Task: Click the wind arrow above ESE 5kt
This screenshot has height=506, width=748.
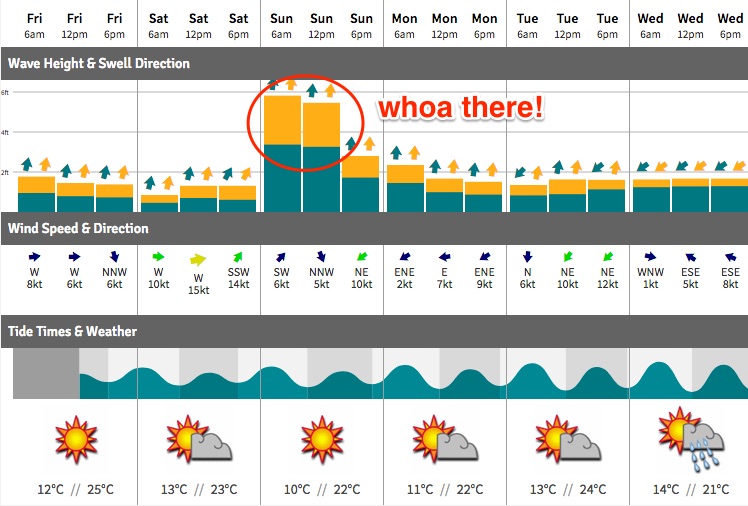Action: coord(690,257)
